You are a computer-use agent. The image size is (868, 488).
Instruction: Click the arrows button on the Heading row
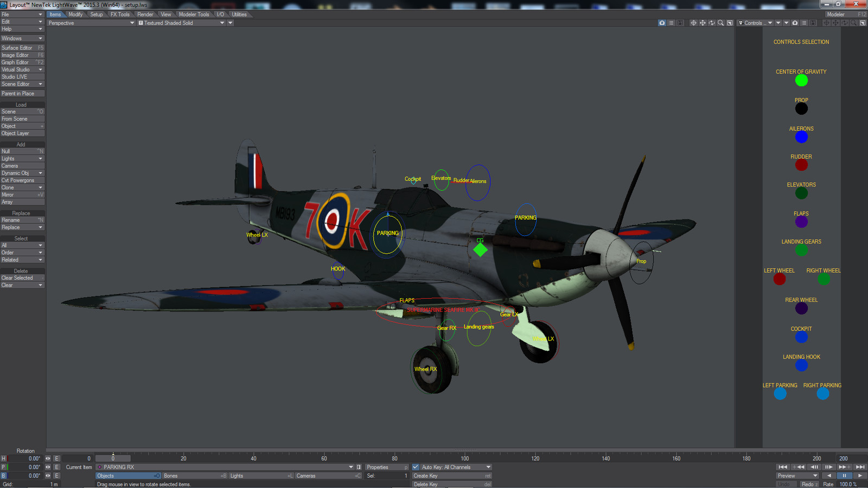coord(48,458)
